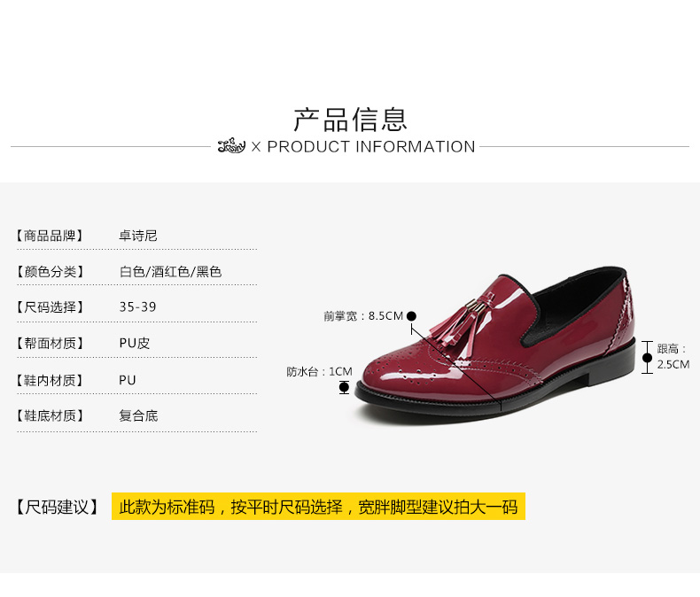Click the Josiny brand logo in the header
The width and height of the screenshot is (700, 597).
231,145
